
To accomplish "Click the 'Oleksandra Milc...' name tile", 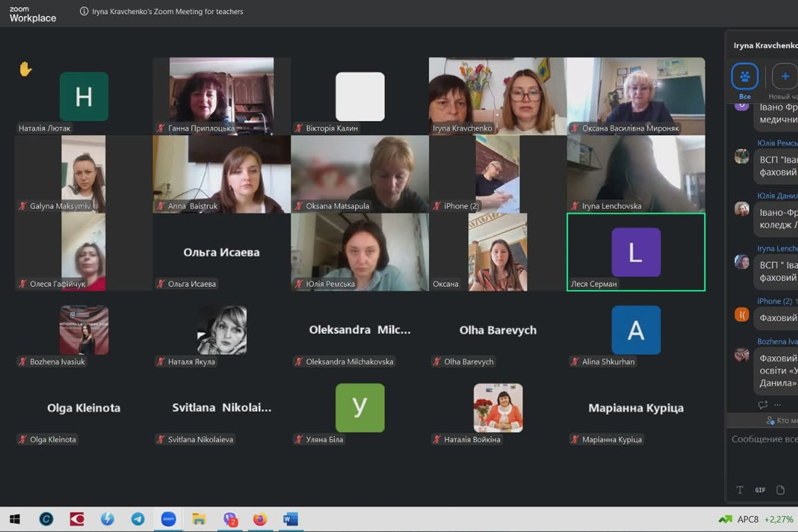I will pyautogui.click(x=360, y=330).
